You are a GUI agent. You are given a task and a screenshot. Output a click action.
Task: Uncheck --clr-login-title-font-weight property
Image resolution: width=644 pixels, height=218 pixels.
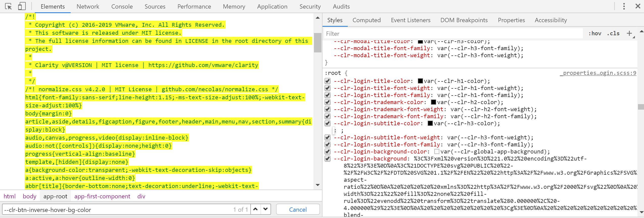click(328, 88)
